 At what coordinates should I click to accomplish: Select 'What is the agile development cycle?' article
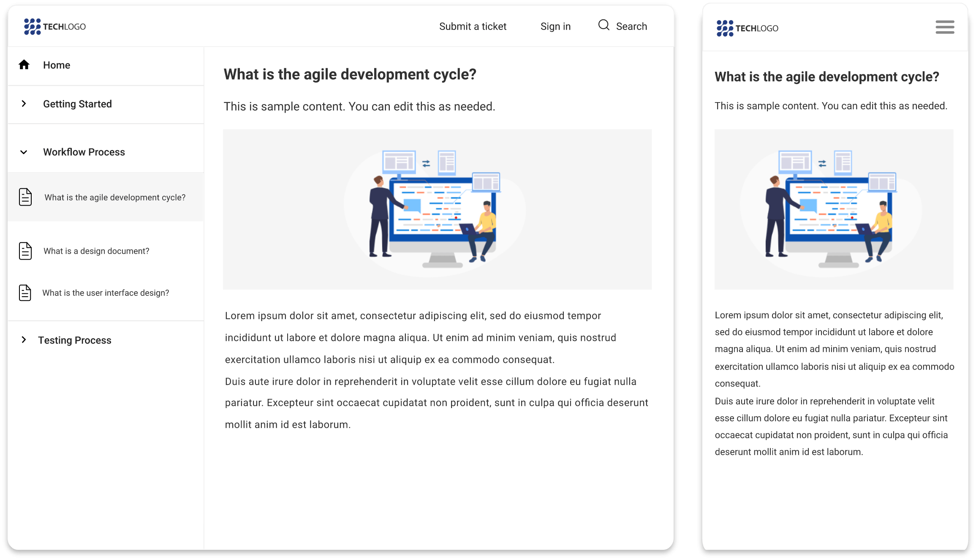pyautogui.click(x=115, y=197)
